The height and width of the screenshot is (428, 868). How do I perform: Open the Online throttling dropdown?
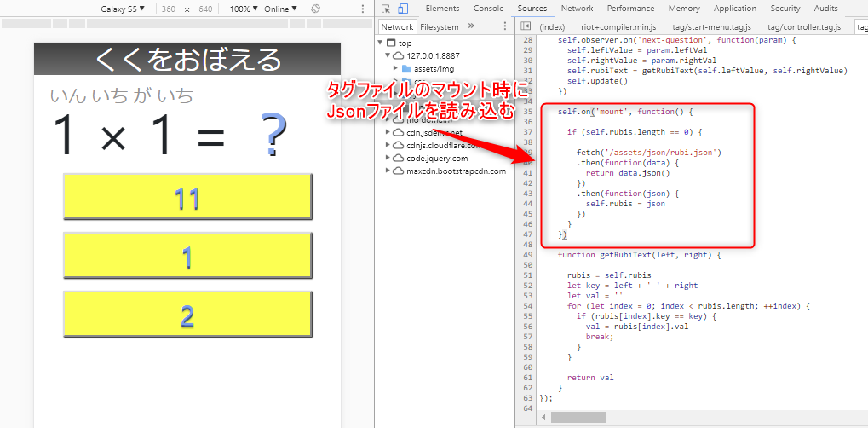pyautogui.click(x=280, y=9)
